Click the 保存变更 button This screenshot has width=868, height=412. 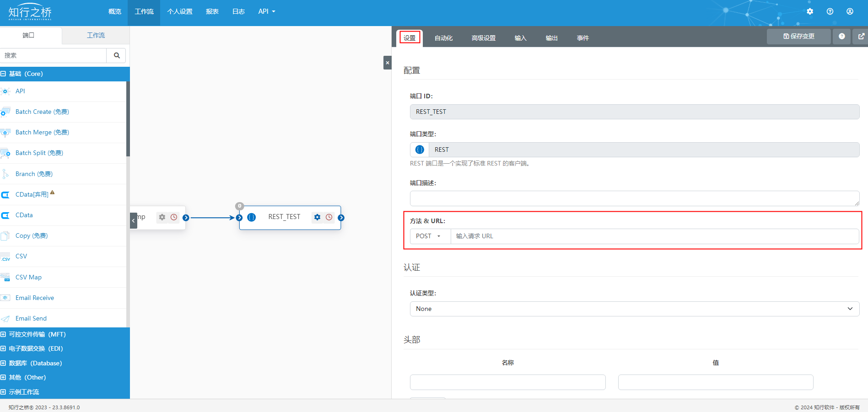pos(798,37)
